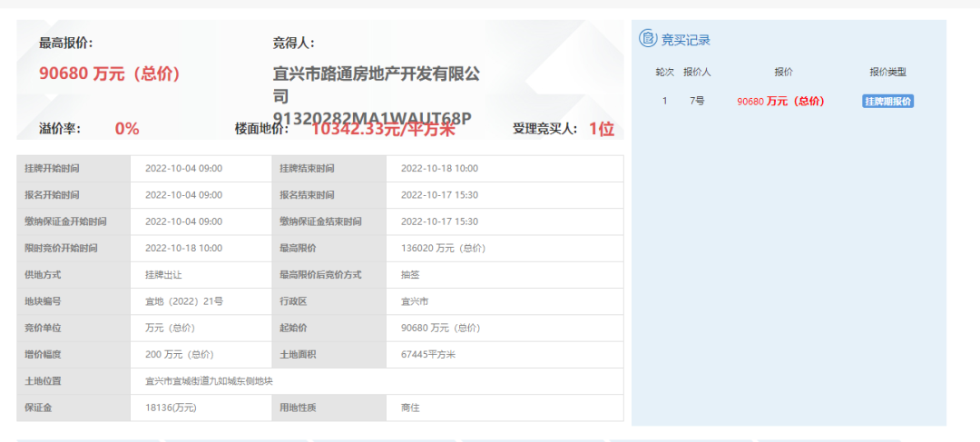Click the 土地位置 row label

44,380
